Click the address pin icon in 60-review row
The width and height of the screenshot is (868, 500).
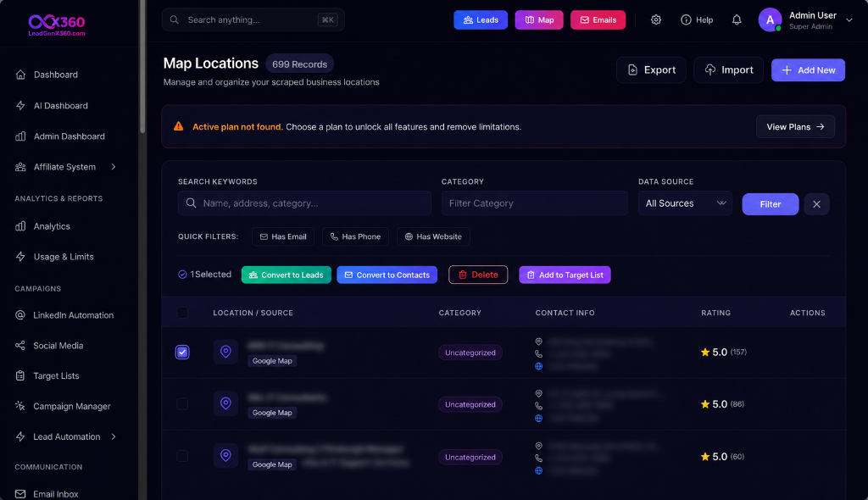(538, 446)
